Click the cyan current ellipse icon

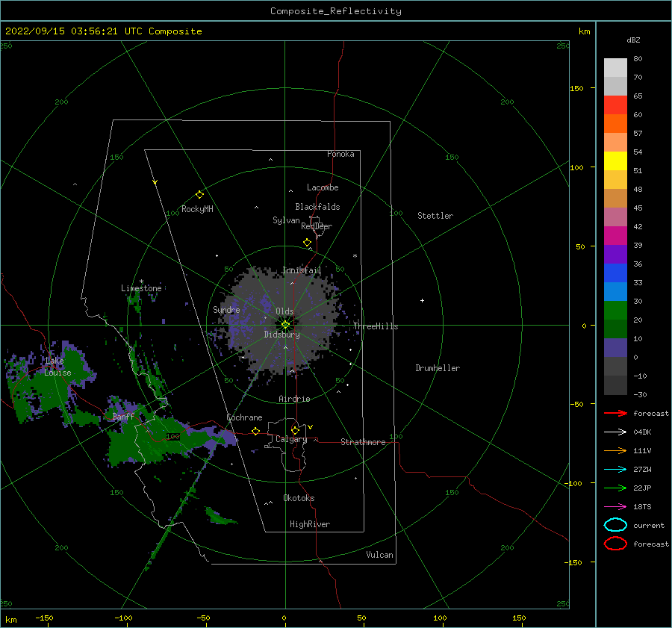(615, 525)
